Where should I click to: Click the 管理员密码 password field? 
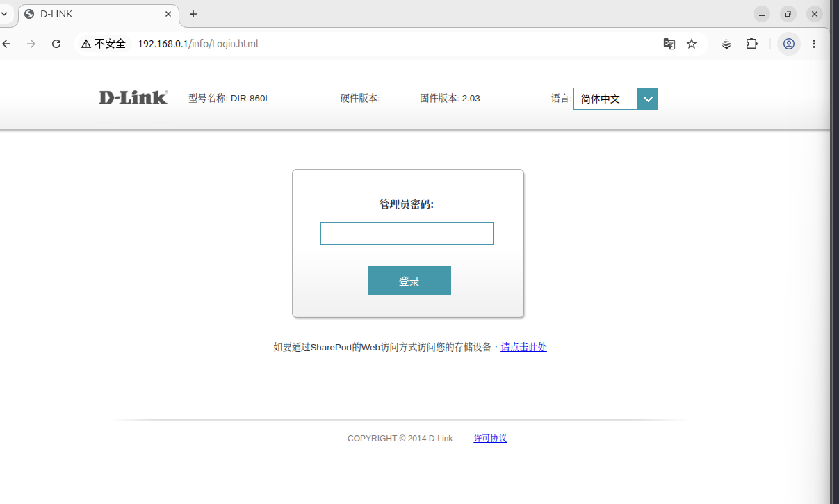407,234
